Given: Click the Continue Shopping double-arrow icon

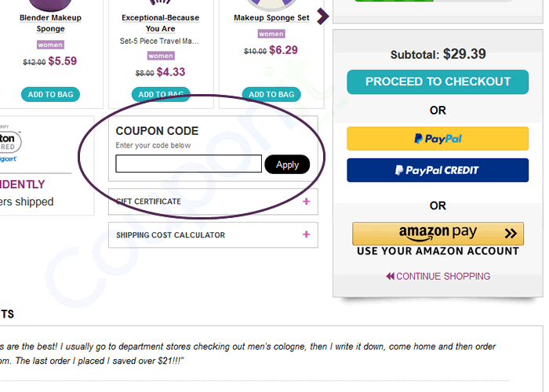Looking at the screenshot, I should click(390, 276).
